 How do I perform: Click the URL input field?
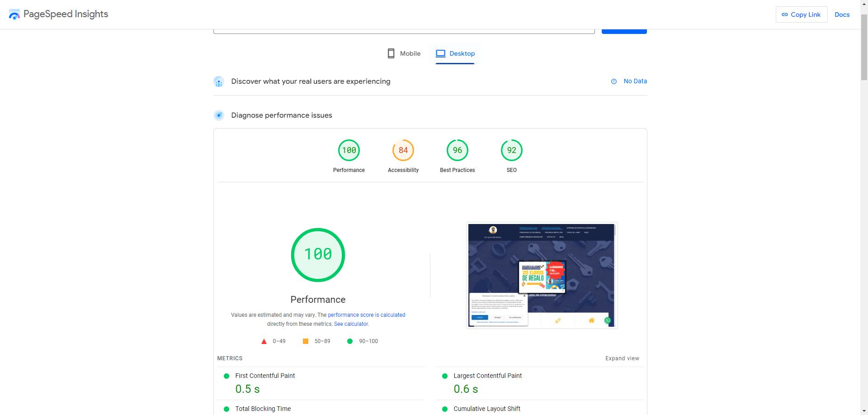coord(404,31)
